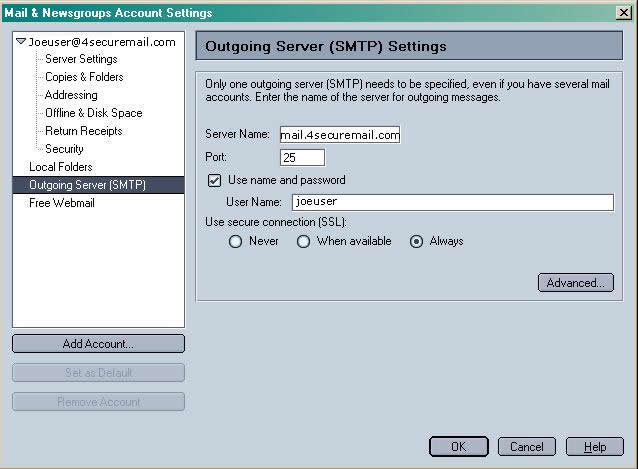
Task: Select Server Settings in account tree
Action: [x=81, y=59]
